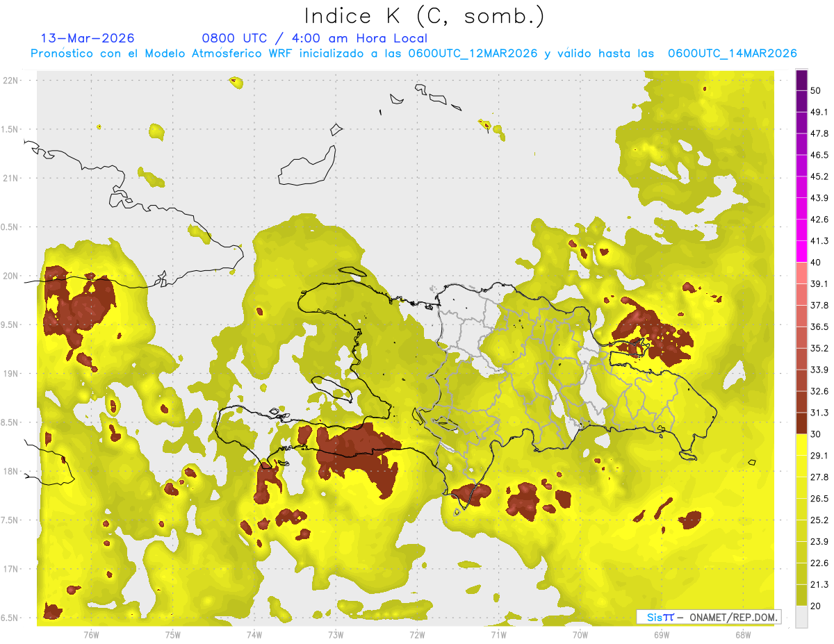This screenshot has width=834, height=644.
Task: Click the longitude axis label "71W"
Action: click(x=498, y=634)
